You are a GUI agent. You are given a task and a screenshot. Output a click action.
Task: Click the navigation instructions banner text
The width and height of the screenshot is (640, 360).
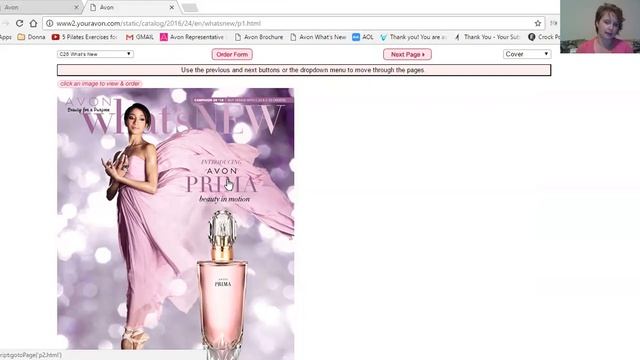point(302,70)
